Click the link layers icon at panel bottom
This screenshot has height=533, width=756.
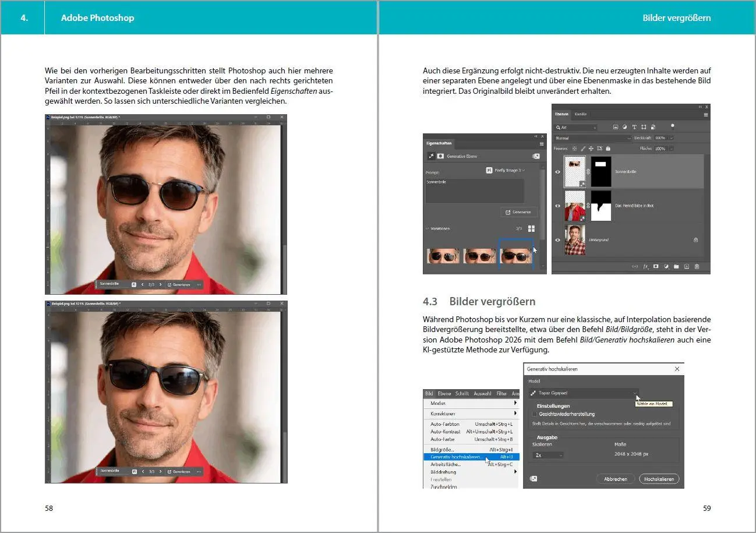point(635,266)
